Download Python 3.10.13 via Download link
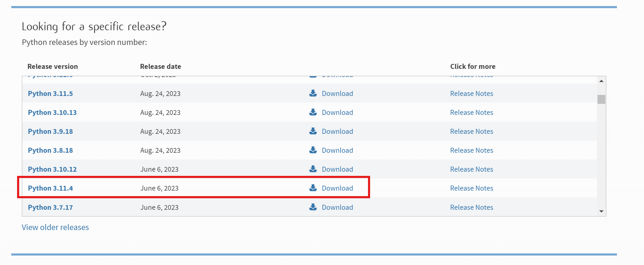The image size is (644, 265). pos(338,113)
